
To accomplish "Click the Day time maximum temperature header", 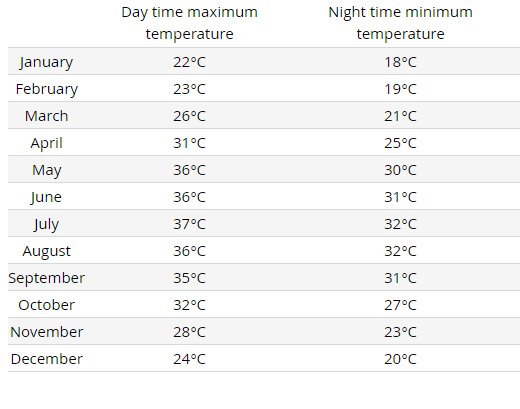I will [189, 23].
